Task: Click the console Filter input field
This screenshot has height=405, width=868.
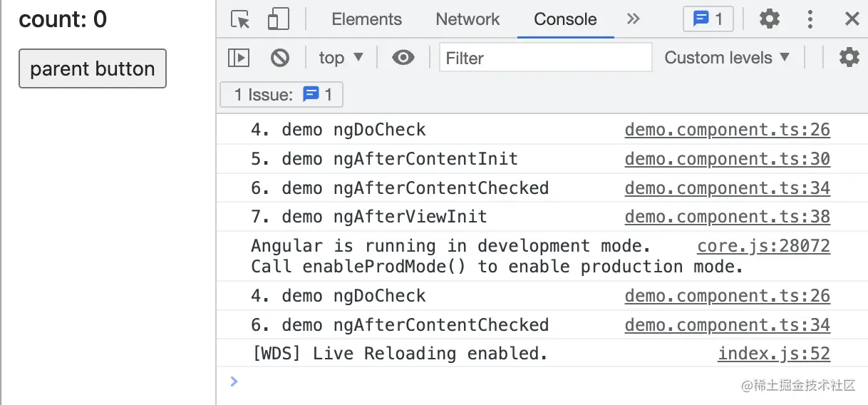Action: click(545, 58)
